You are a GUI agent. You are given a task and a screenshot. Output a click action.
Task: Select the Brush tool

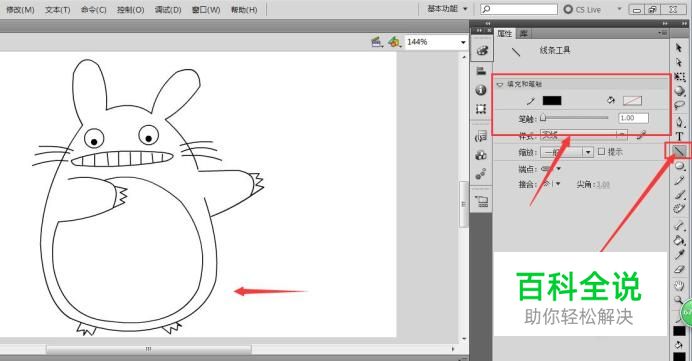pos(679,195)
